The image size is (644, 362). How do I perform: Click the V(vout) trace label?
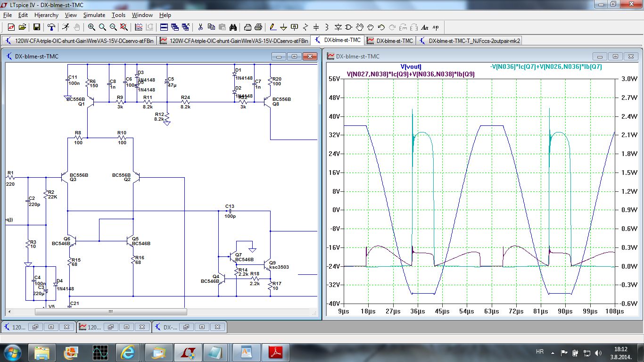(x=411, y=66)
